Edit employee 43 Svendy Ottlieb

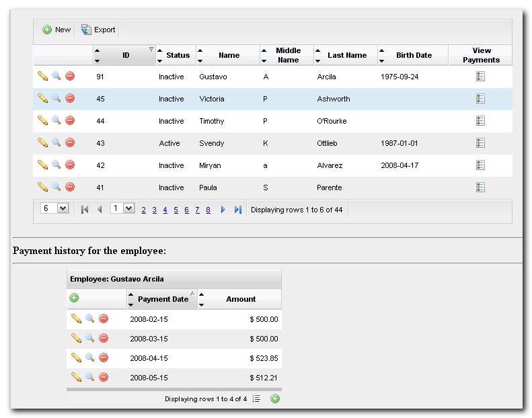[x=42, y=142]
